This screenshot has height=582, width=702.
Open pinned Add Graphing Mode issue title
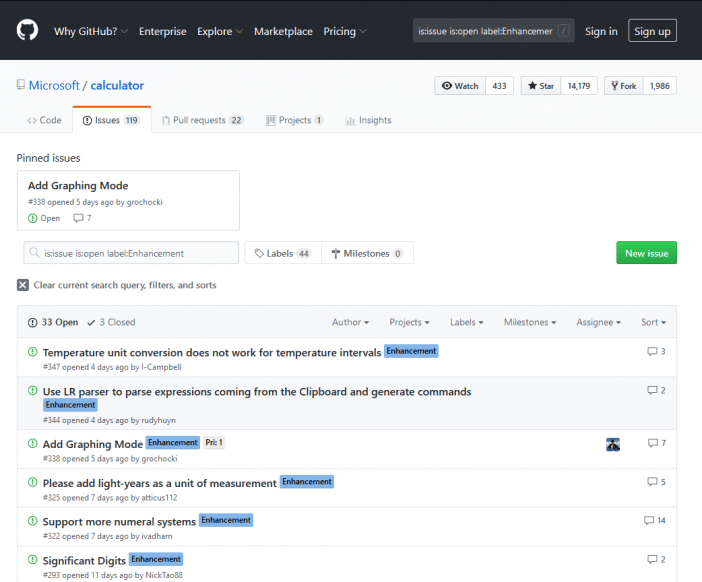[78, 185]
